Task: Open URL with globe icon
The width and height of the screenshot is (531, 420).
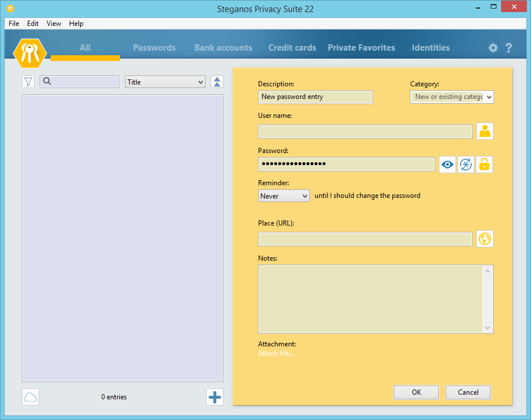Action: click(485, 239)
